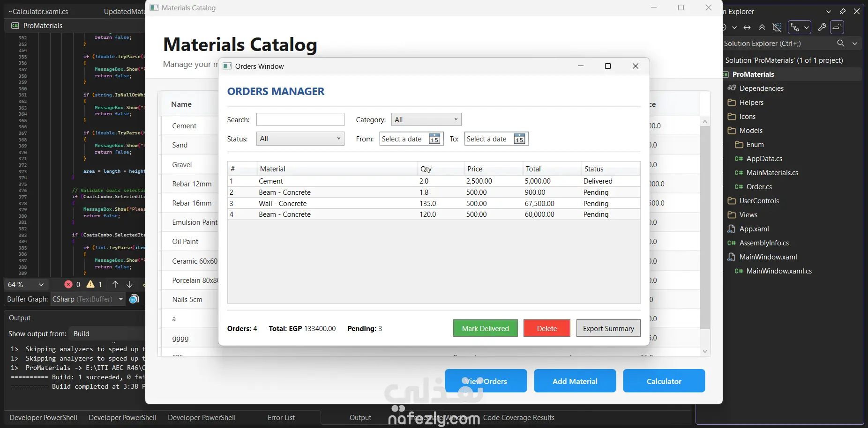
Task: Expand the Enum folder
Action: [x=755, y=145]
